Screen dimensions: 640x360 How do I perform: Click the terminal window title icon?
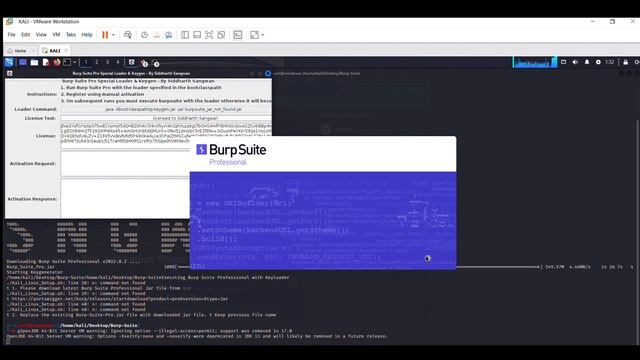268,73
